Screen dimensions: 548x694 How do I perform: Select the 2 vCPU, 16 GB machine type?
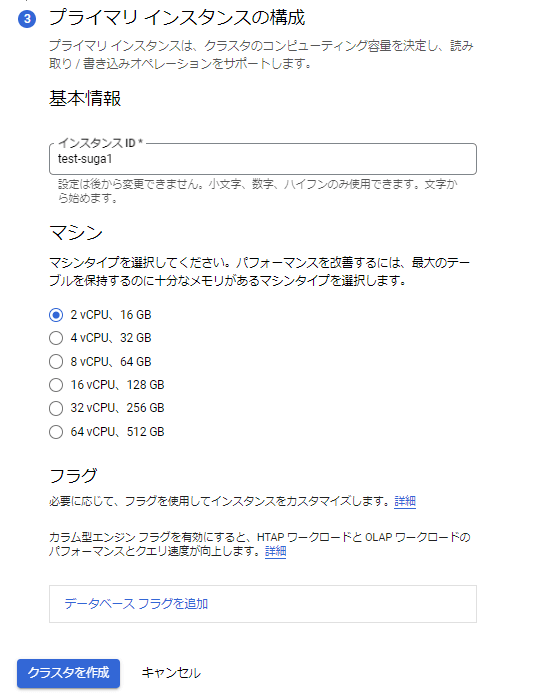coord(56,315)
